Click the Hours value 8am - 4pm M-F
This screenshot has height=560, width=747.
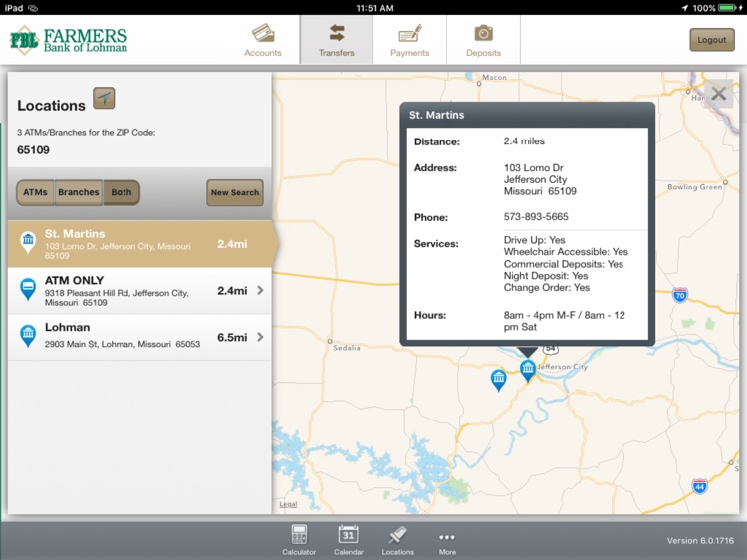(x=564, y=321)
